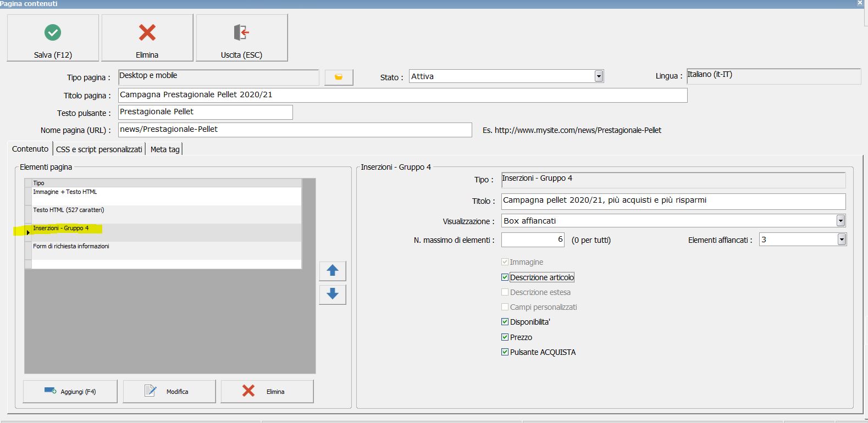This screenshot has height=423, width=868.
Task: Click the Lingua field showing Italiano (it-IT)
Action: tap(774, 76)
